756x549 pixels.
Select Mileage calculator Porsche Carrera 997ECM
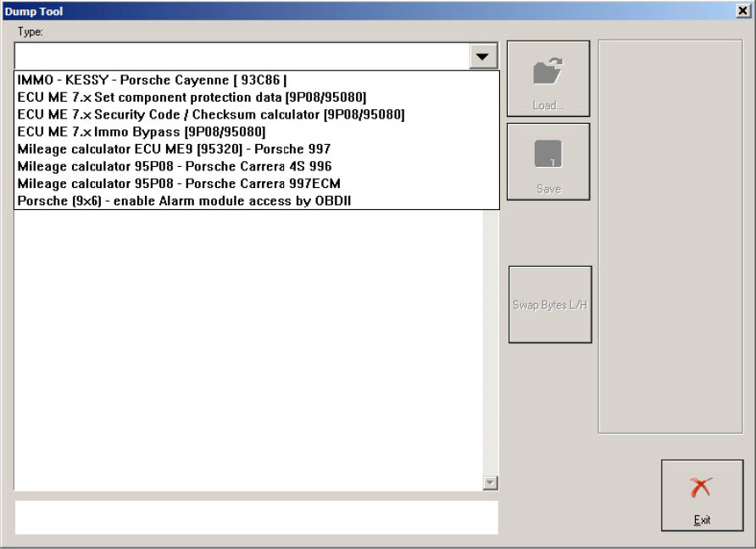(x=179, y=183)
